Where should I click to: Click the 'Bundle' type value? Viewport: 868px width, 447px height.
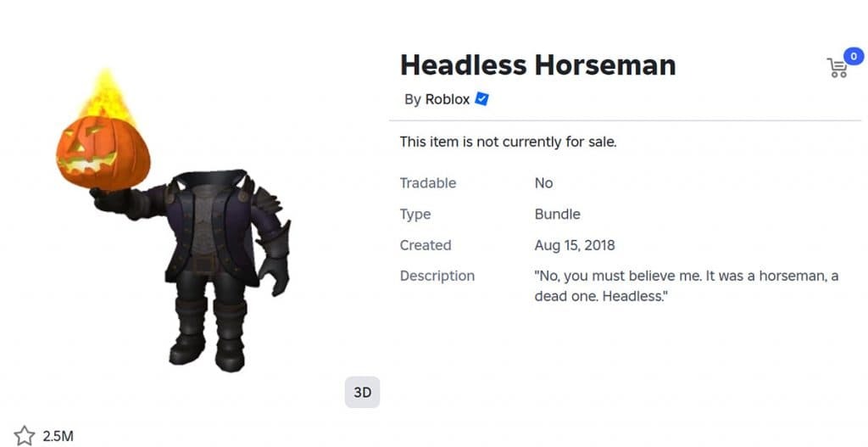(557, 215)
